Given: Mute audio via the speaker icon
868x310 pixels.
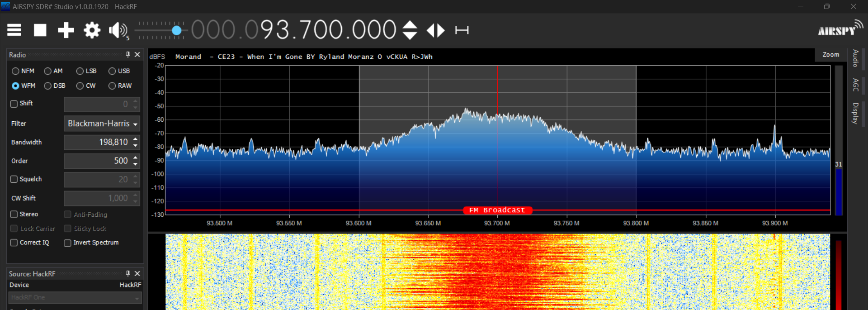Looking at the screenshot, I should [x=118, y=30].
